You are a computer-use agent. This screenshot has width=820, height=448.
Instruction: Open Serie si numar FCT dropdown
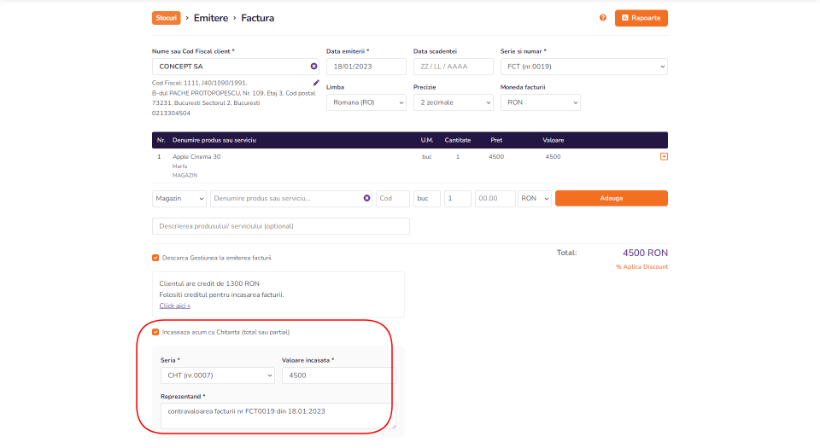tap(584, 66)
